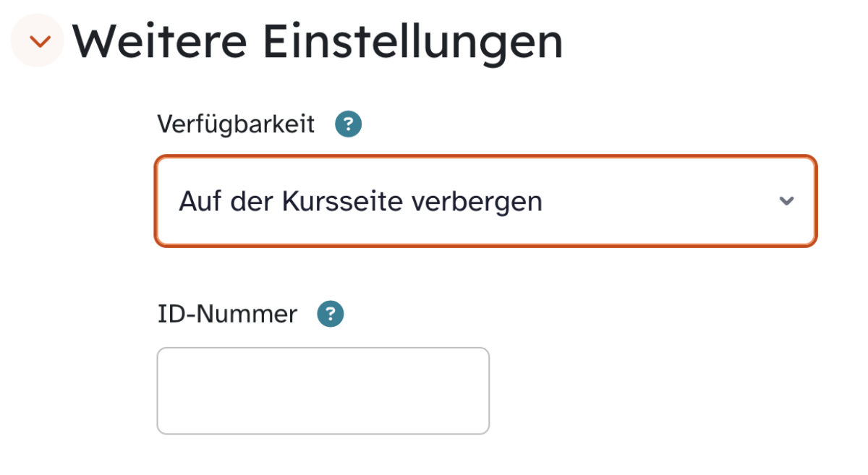
Task: Expand the availability combo box options
Action: pyautogui.click(x=485, y=201)
